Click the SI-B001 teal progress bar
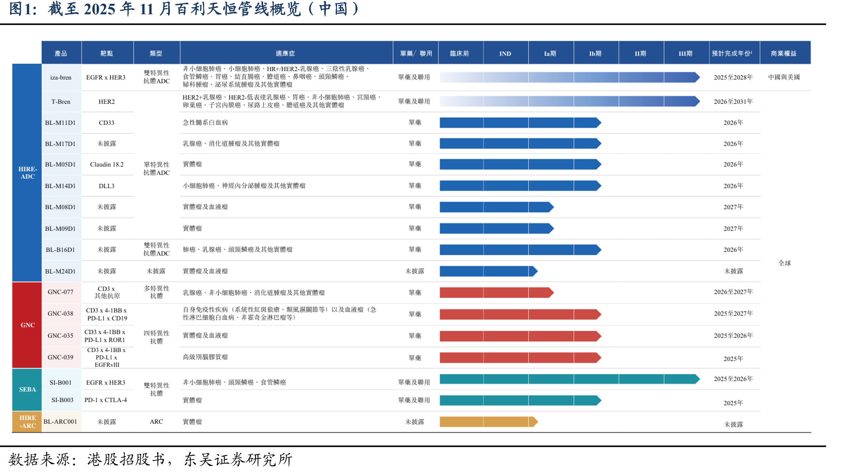The width and height of the screenshot is (868, 473). tap(570, 379)
